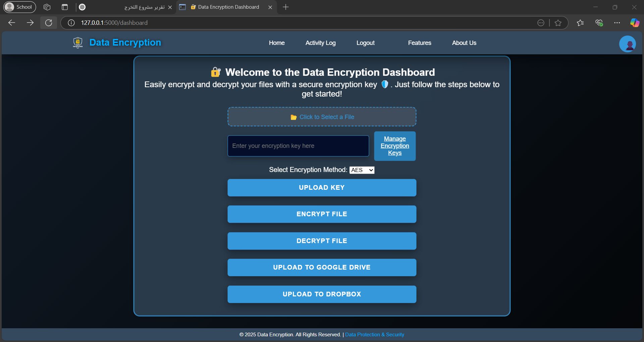Click the feedback smiley icon in address bar
The image size is (644, 342).
[x=541, y=23]
